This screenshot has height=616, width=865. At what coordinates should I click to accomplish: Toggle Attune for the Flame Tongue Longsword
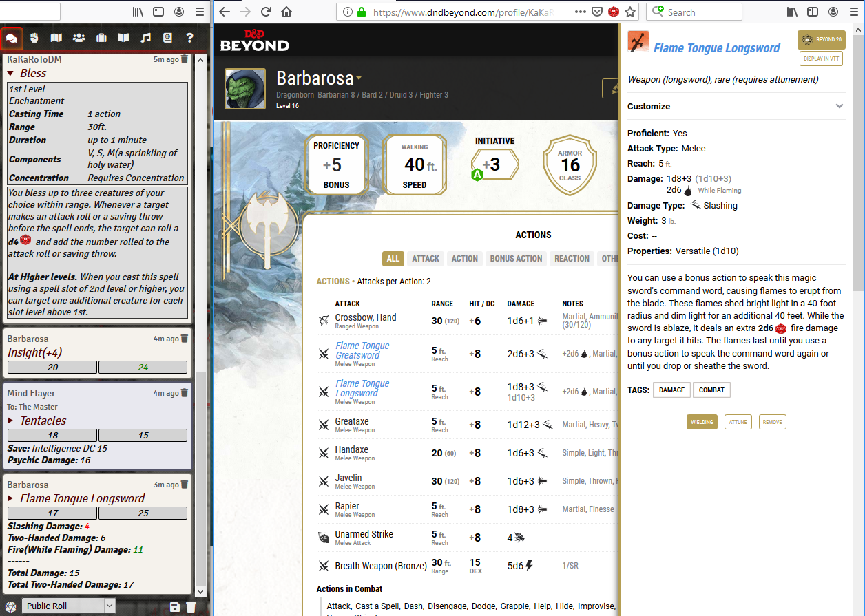pos(738,422)
